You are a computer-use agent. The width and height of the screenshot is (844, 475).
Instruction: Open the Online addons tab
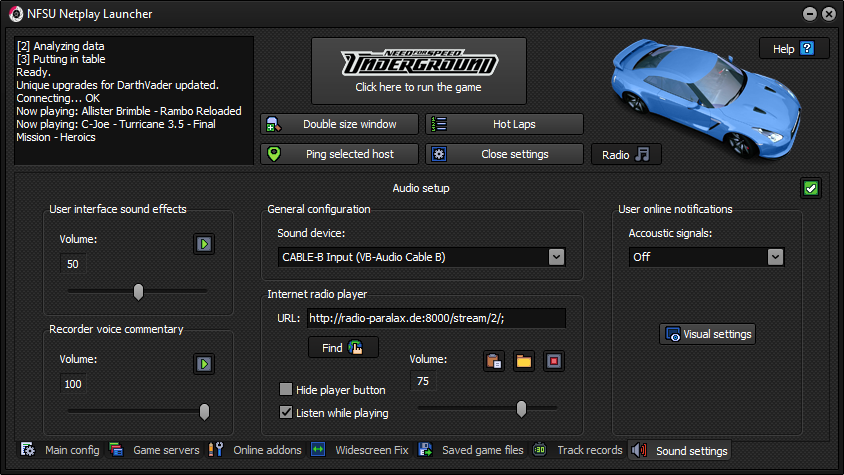tap(256, 450)
